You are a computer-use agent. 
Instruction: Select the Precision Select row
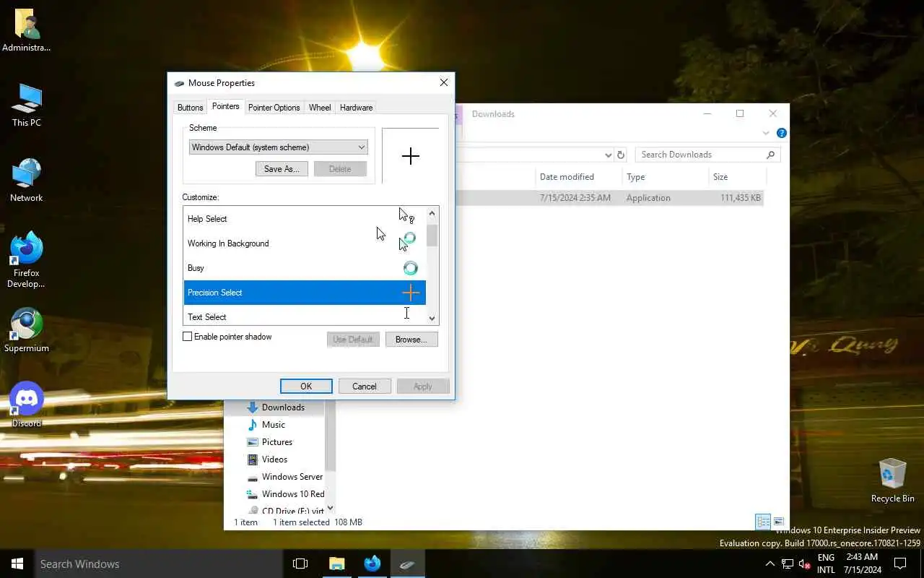click(304, 293)
